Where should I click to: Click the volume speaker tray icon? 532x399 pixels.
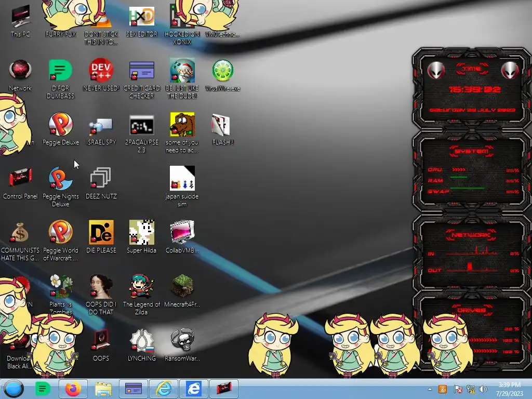[483, 390]
